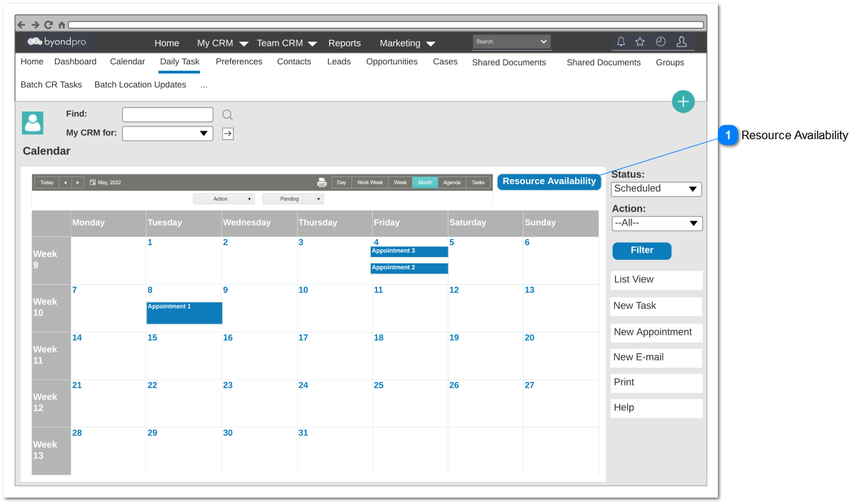Click the magnifier search icon beside Find
The height and width of the screenshot is (504, 860).
(227, 115)
